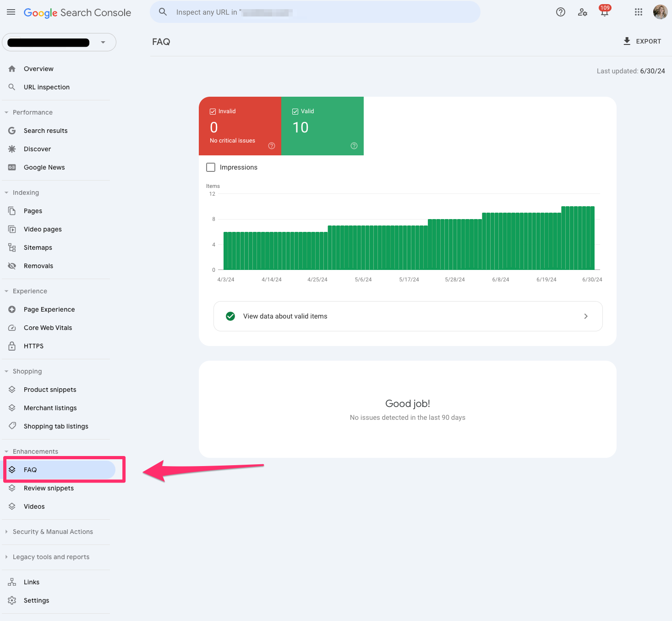Click the Video pages icon
This screenshot has width=672, height=621.
(12, 229)
